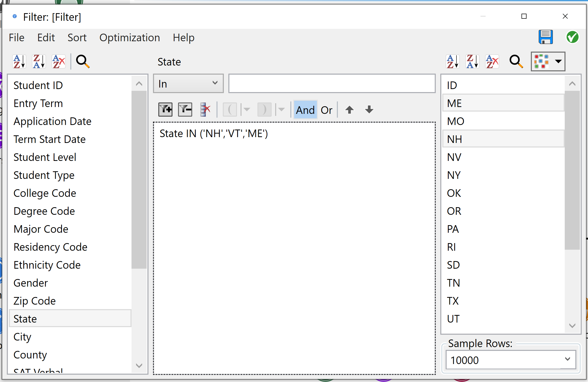Search values with right magnifier icon
Screen dimensions: 588x382
[516, 61]
